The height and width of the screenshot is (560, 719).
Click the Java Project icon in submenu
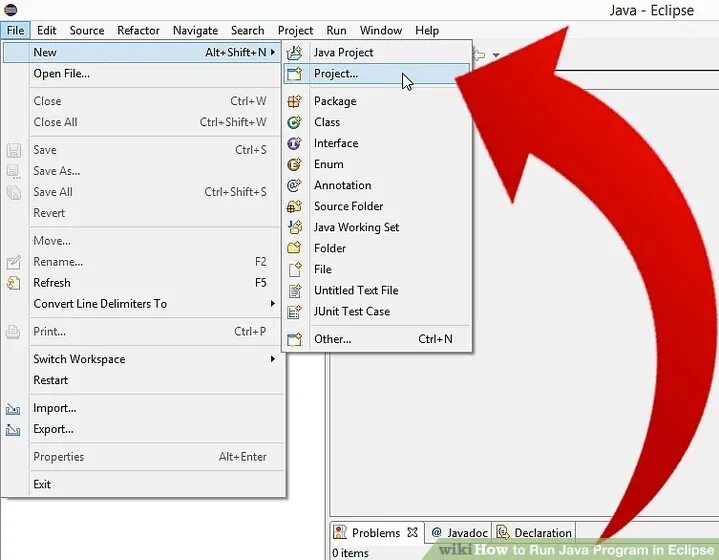[294, 53]
